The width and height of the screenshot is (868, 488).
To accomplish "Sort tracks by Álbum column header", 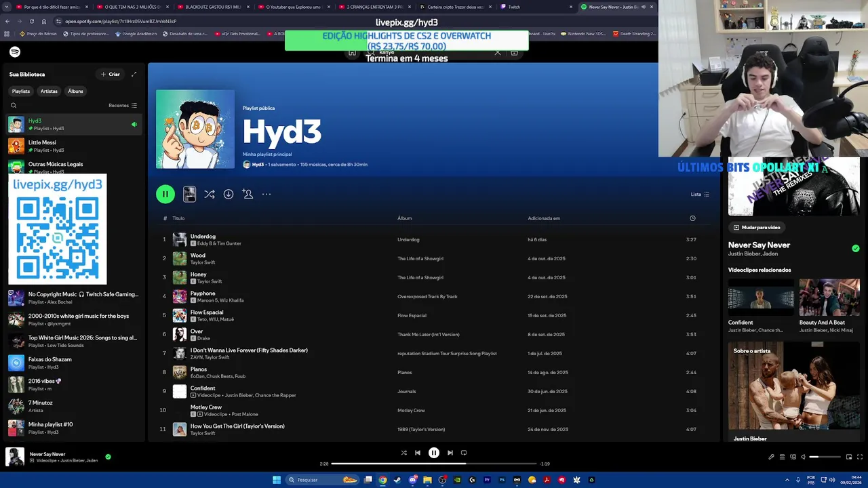I will (x=405, y=218).
